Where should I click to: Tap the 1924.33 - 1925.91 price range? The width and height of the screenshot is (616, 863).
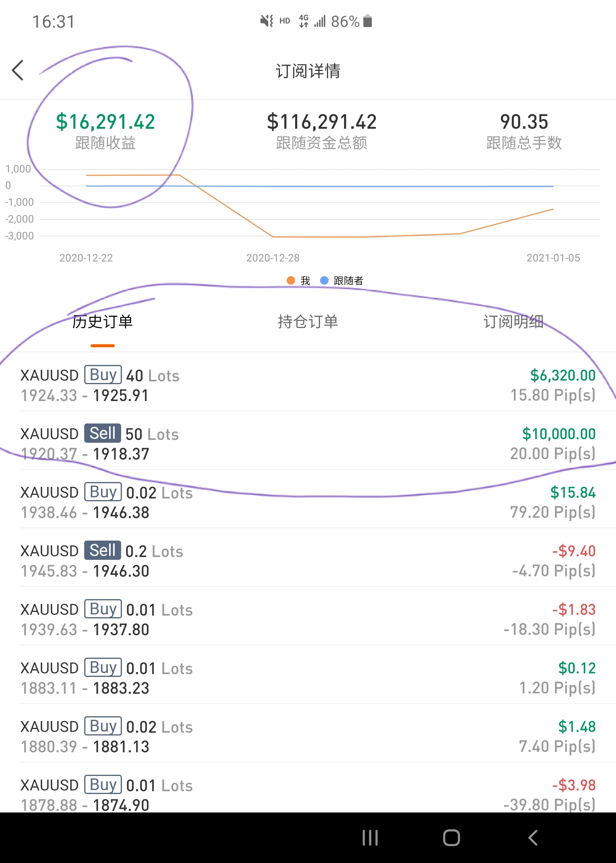coord(85,396)
